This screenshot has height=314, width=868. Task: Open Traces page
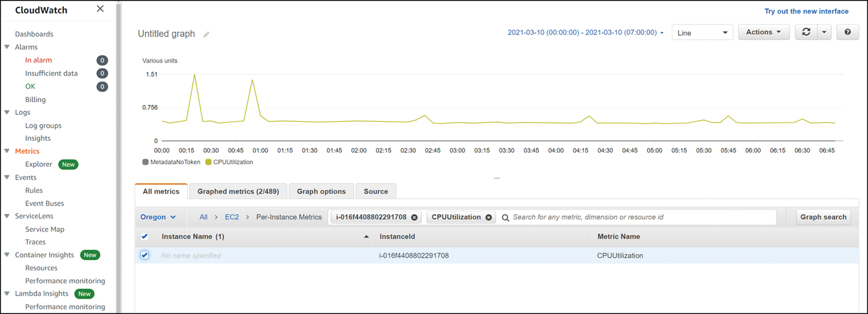[x=35, y=242]
